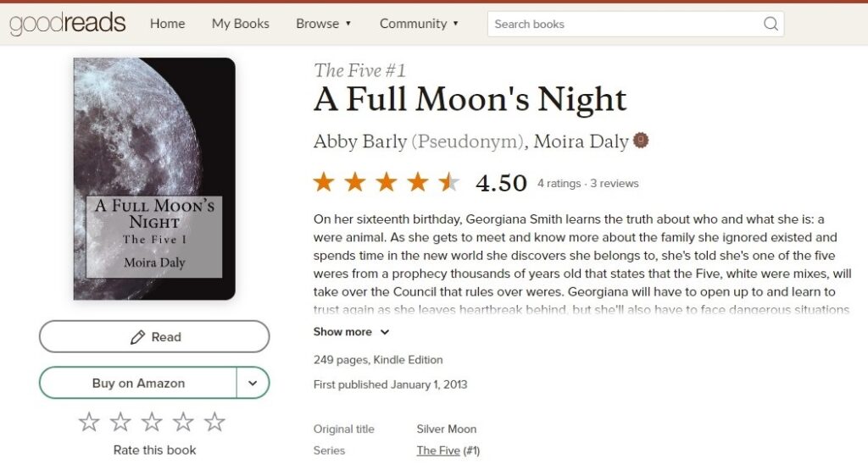The width and height of the screenshot is (868, 470).
Task: Click the Buy on Amazon button
Action: (138, 383)
